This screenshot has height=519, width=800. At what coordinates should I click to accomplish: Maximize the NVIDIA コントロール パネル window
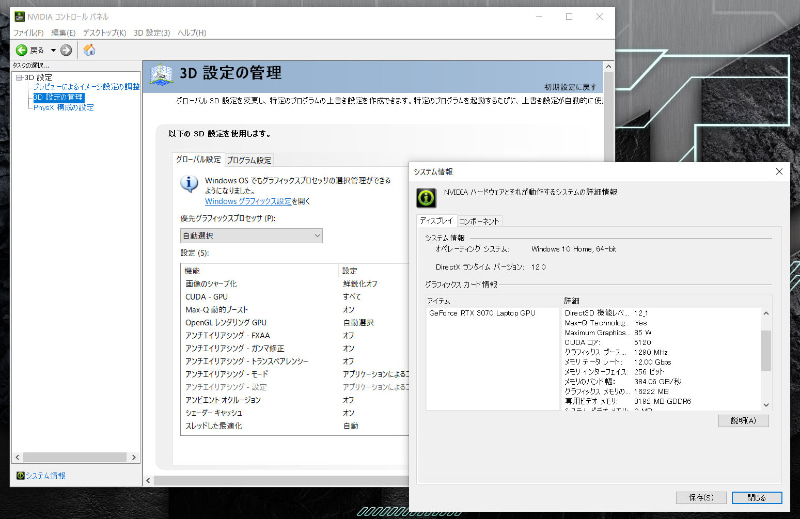pyautogui.click(x=569, y=16)
